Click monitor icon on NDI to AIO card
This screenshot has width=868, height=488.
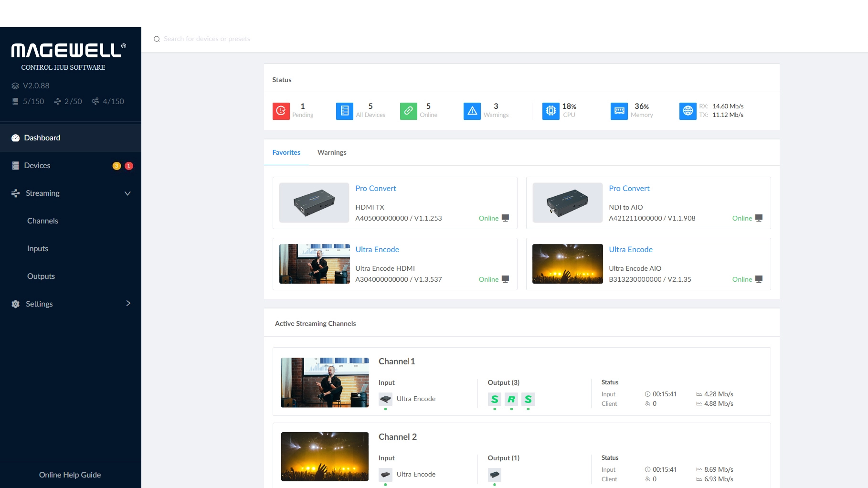(x=759, y=218)
